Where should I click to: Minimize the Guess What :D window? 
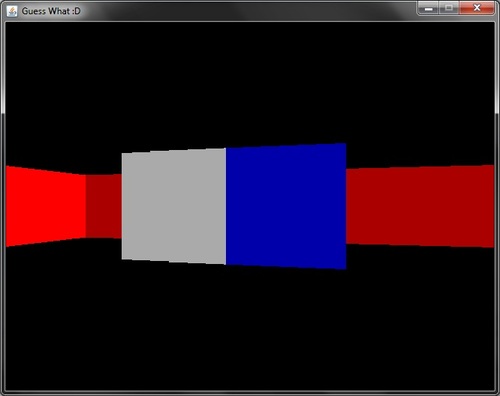[x=429, y=8]
